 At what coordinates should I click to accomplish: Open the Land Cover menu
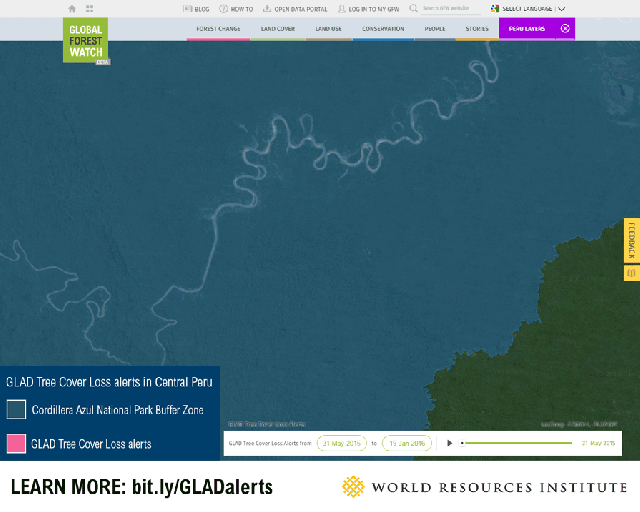tap(278, 29)
